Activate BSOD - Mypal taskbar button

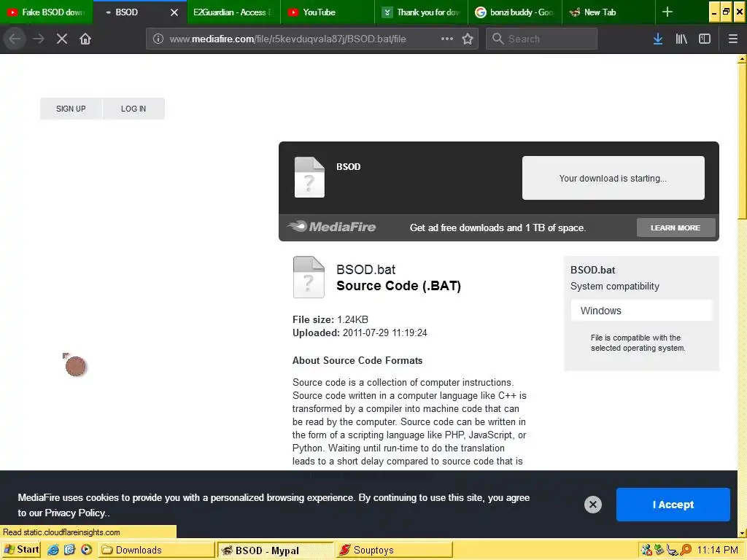[x=275, y=550]
